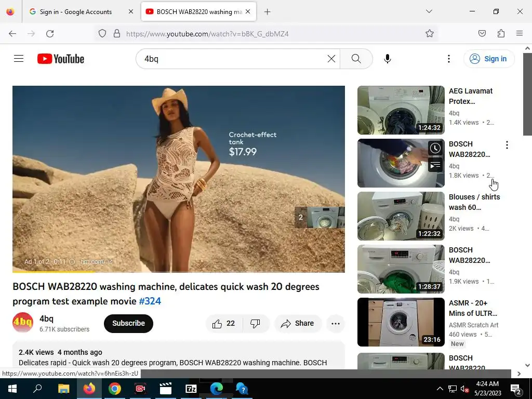Open the Windows Start menu
Screen dimensions: 532x399
(x=12, y=389)
